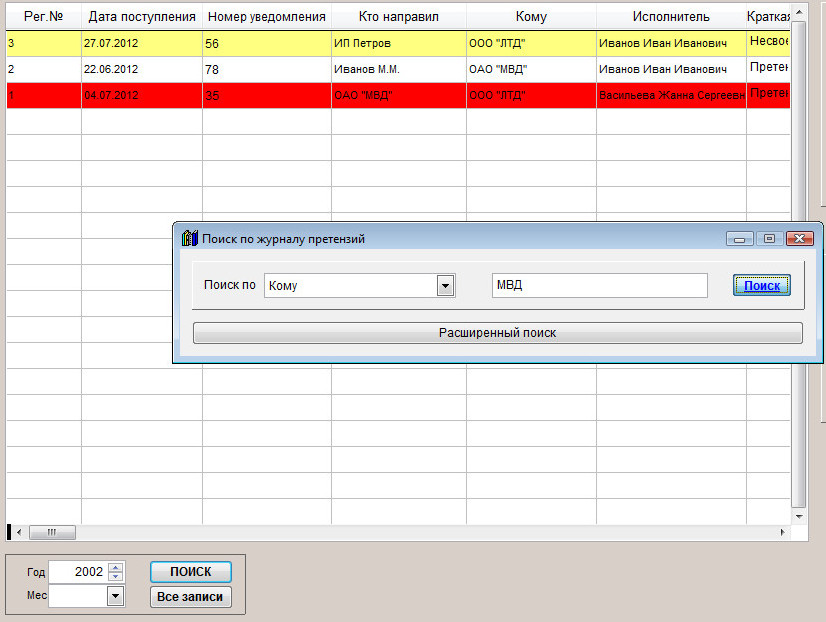Increase the Год value with up arrow
The height and width of the screenshot is (622, 826).
coord(115,567)
